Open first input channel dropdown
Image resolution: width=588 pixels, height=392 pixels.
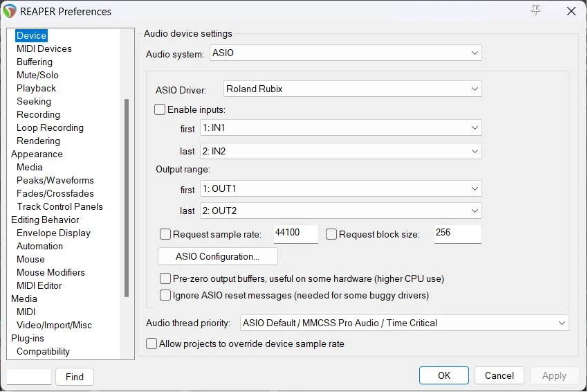point(339,128)
